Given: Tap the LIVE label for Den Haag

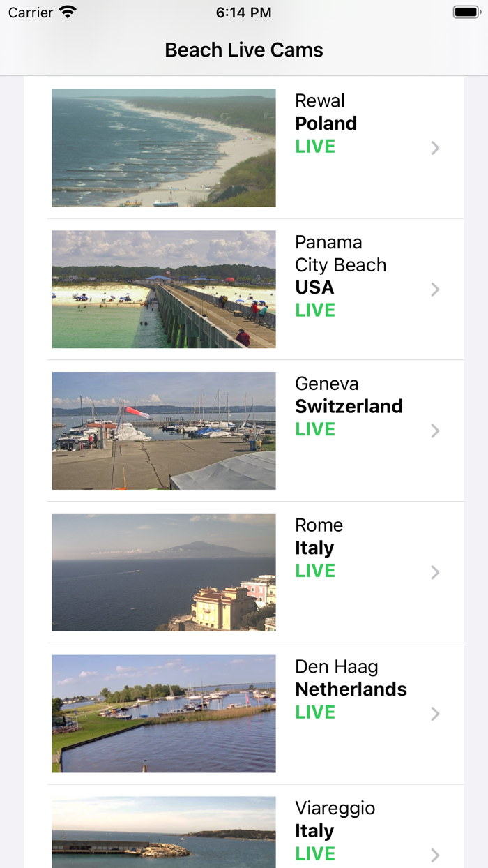Looking at the screenshot, I should pyautogui.click(x=314, y=712).
